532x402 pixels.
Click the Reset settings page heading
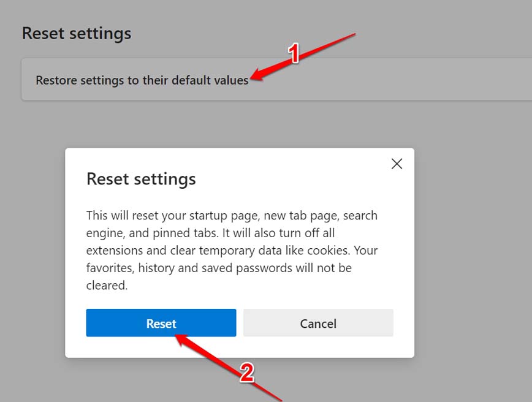coord(77,33)
